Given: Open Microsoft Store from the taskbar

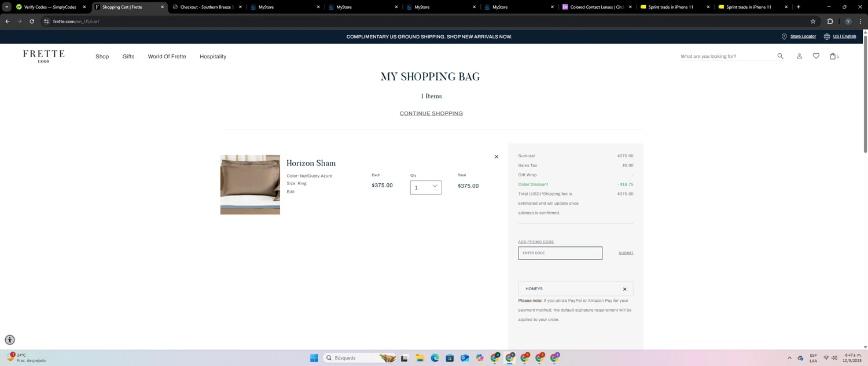Looking at the screenshot, I should (450, 358).
